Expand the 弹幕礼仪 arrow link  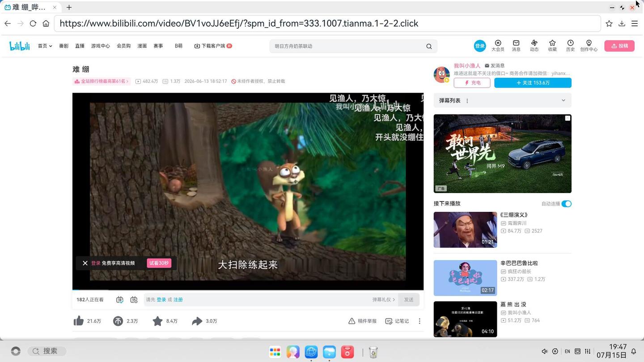(x=384, y=299)
